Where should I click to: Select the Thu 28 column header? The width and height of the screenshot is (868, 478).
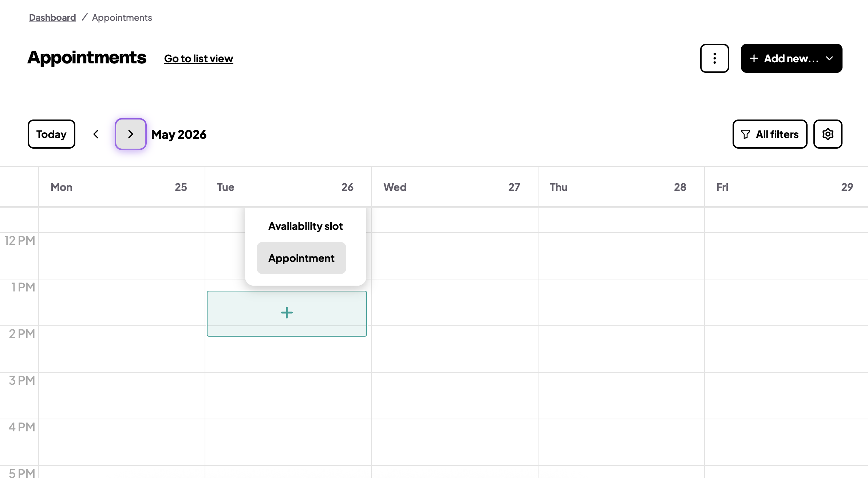click(x=621, y=187)
